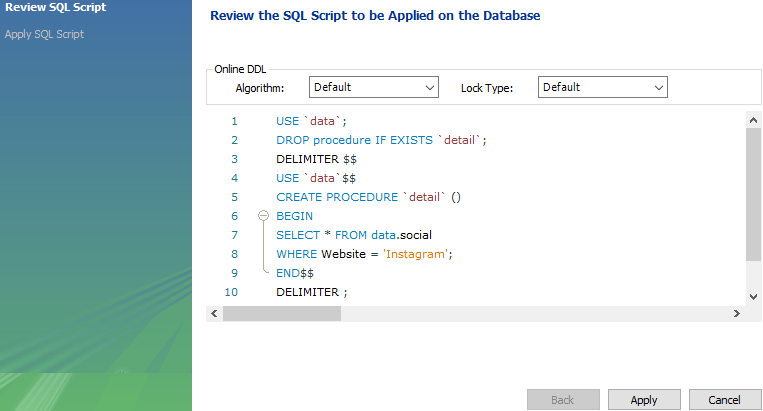Click the vertical scrollbar down arrow
Screen dimensions: 763x411
(x=753, y=297)
